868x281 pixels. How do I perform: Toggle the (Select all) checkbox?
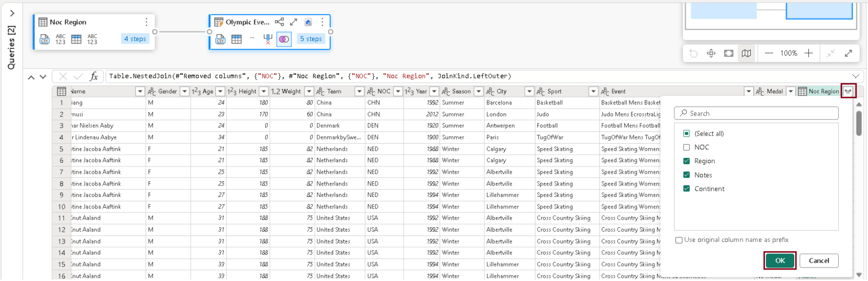pyautogui.click(x=686, y=133)
